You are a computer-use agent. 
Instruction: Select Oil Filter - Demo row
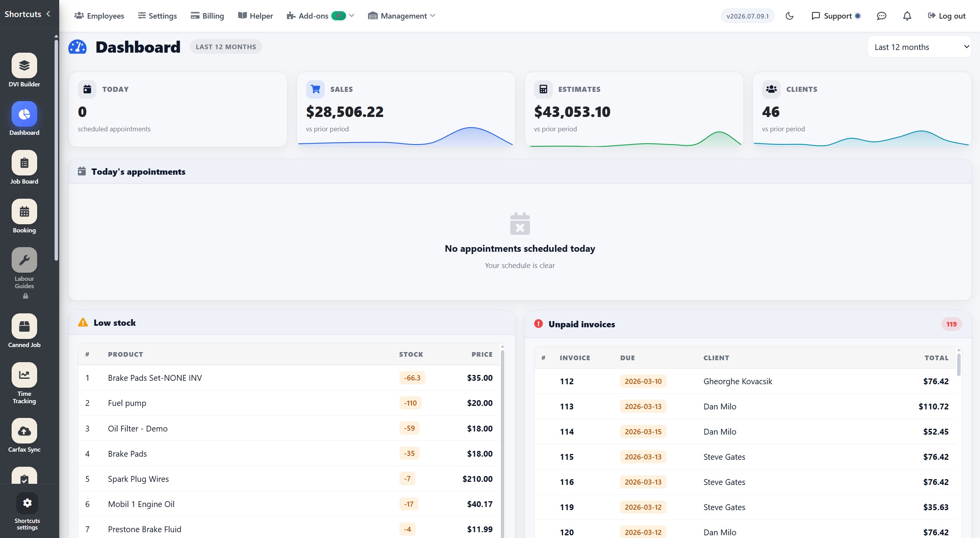289,428
